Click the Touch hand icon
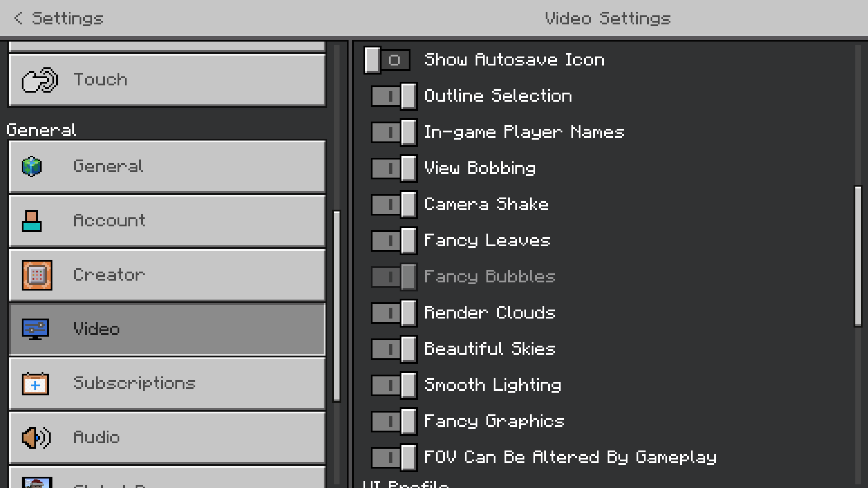 click(40, 80)
